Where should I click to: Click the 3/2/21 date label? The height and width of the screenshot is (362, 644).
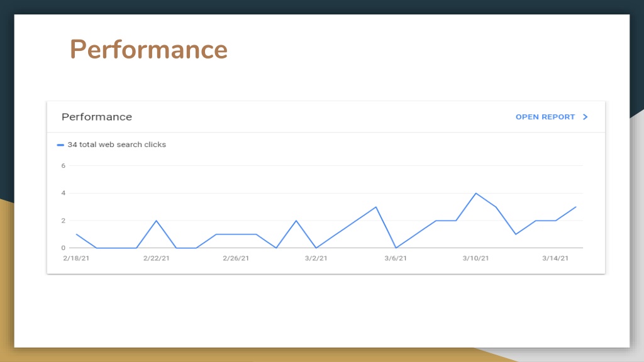316,258
